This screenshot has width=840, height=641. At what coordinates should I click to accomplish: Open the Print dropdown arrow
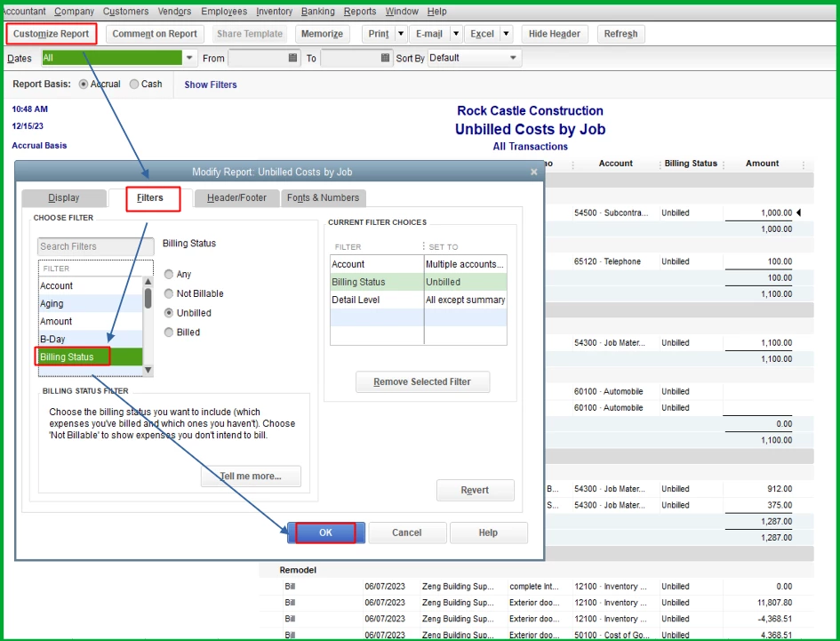pos(401,34)
